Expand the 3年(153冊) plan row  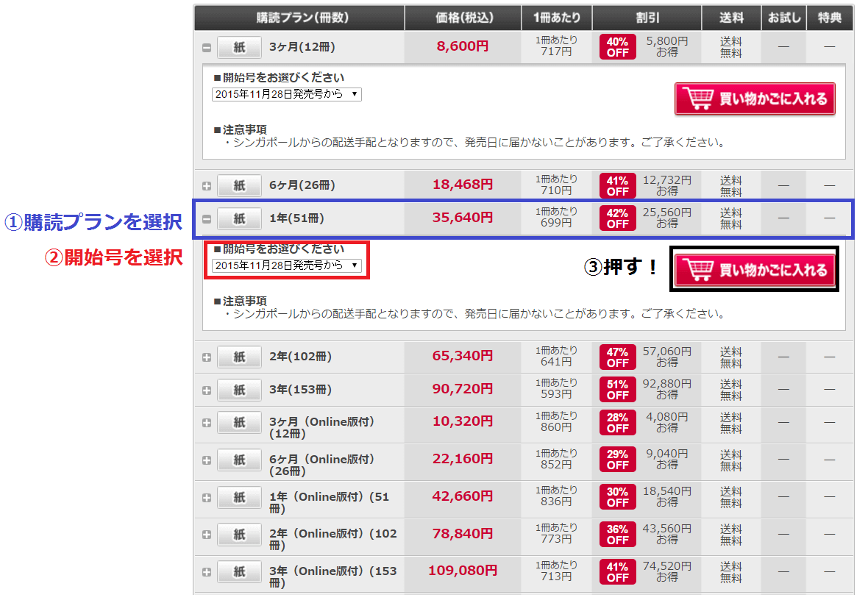pyautogui.click(x=206, y=390)
